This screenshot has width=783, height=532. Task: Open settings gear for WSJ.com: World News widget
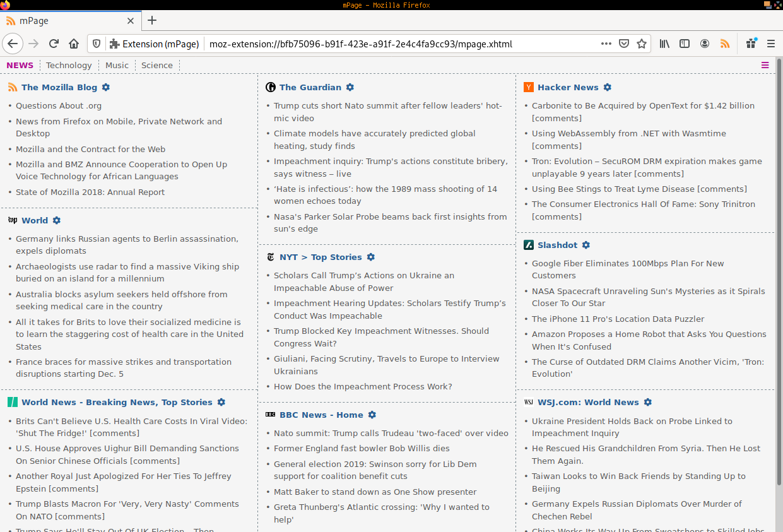(x=648, y=402)
